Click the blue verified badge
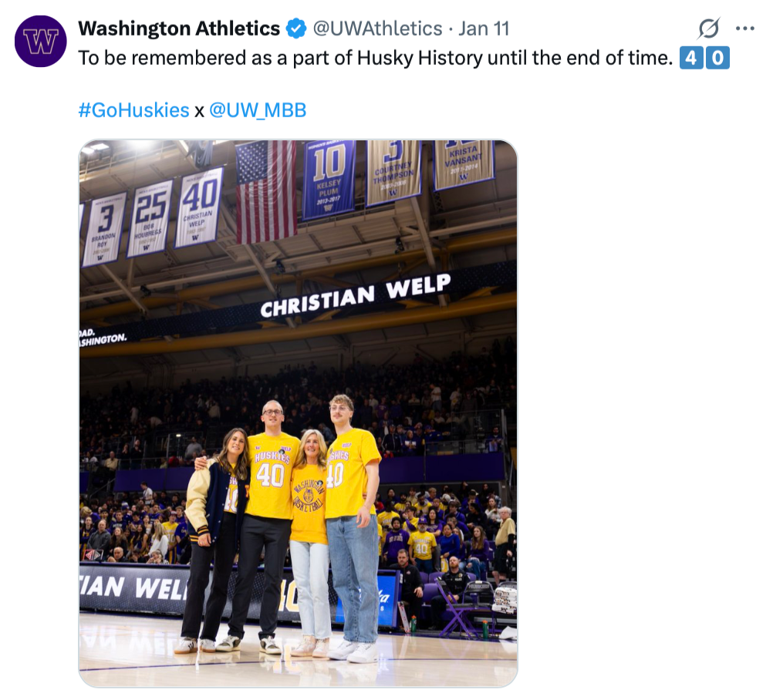This screenshot has height=700, width=773. tap(296, 29)
